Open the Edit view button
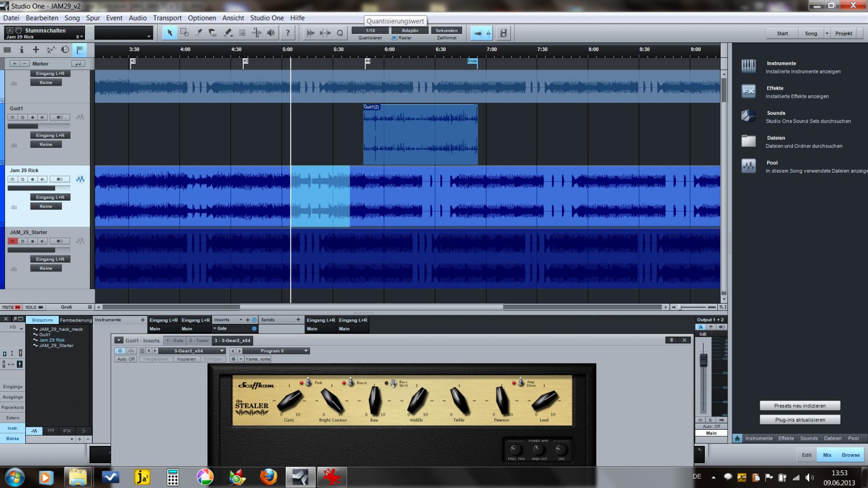Screen dimensions: 868x488 (x=806, y=455)
